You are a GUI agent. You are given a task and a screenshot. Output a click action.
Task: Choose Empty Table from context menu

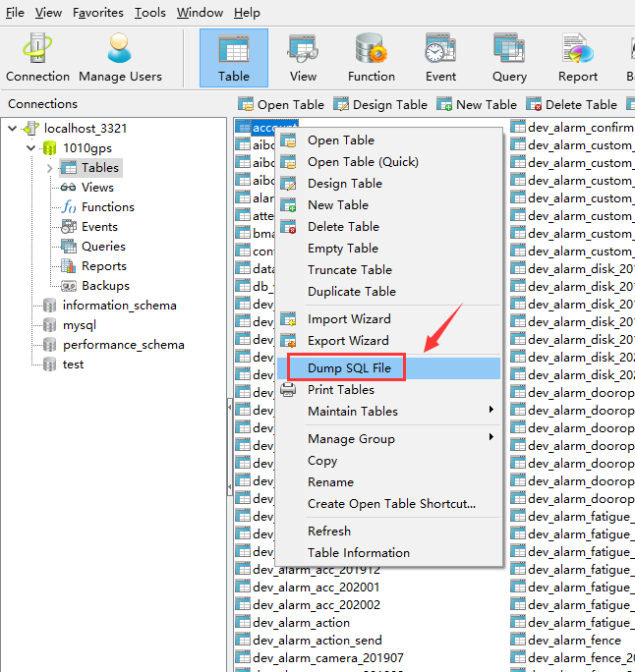pyautogui.click(x=388, y=249)
